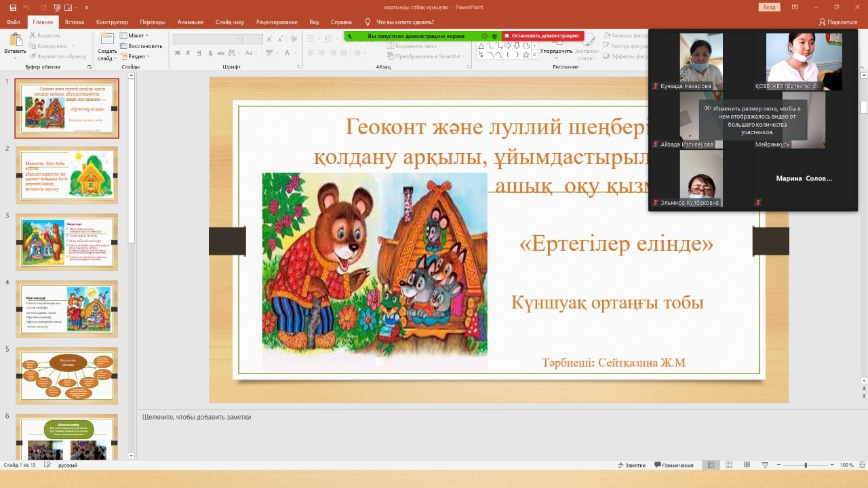This screenshot has width=868, height=488.
Task: Open the Вставка ribbon tab
Action: click(75, 22)
